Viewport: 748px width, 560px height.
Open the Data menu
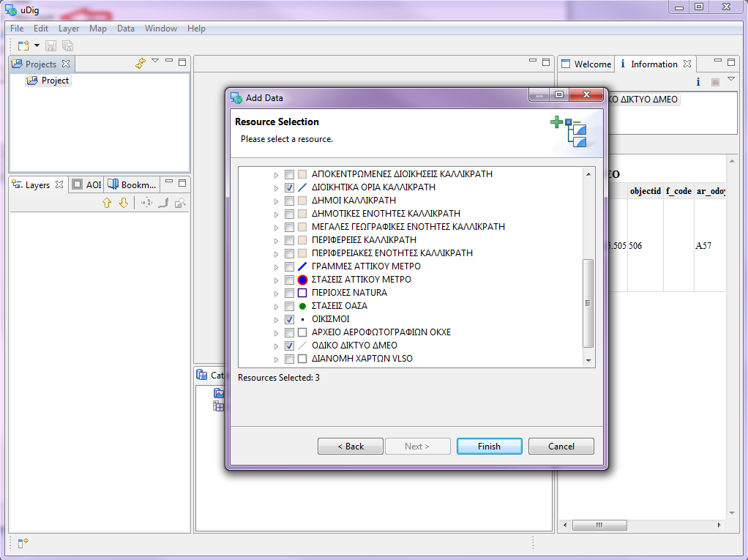125,29
